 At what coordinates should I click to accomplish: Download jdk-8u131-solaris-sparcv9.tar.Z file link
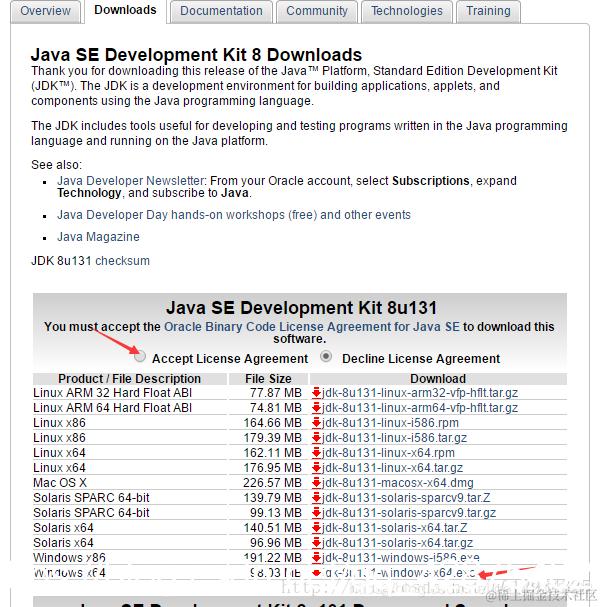pyautogui.click(x=406, y=498)
